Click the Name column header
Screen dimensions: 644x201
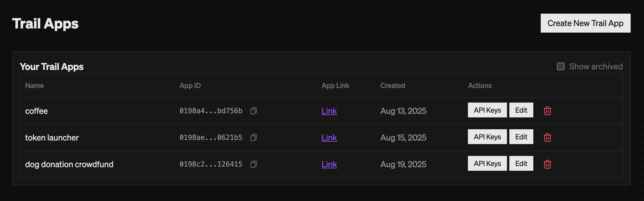pos(34,86)
